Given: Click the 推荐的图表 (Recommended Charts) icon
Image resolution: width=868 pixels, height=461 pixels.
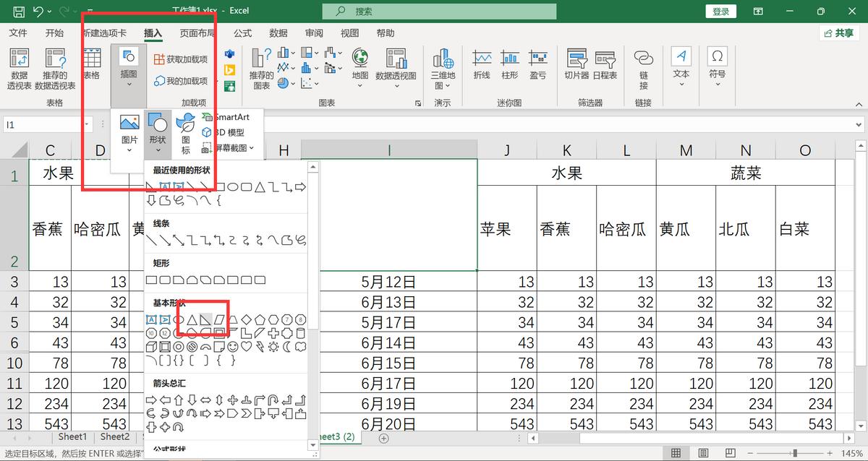Looking at the screenshot, I should 260,69.
